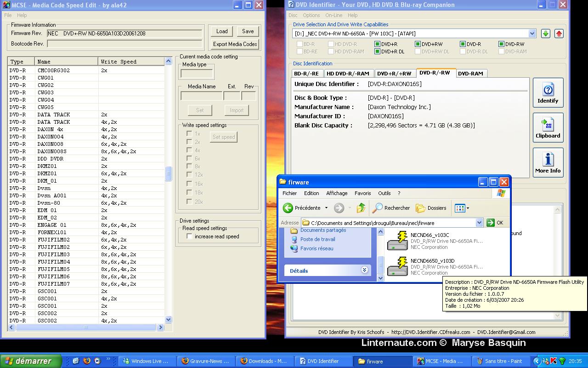Open More Info in DVD Identifier
588x368 pixels.
[x=548, y=163]
